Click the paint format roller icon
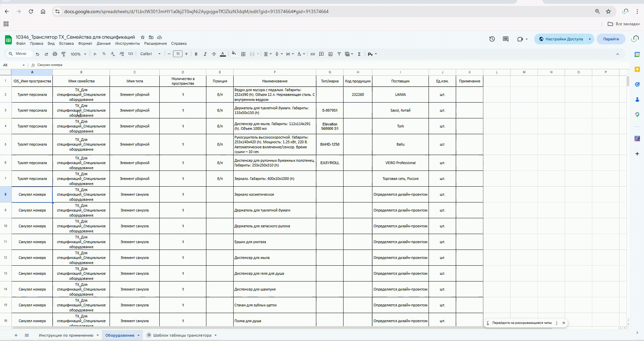This screenshot has height=341, width=644. [64, 54]
